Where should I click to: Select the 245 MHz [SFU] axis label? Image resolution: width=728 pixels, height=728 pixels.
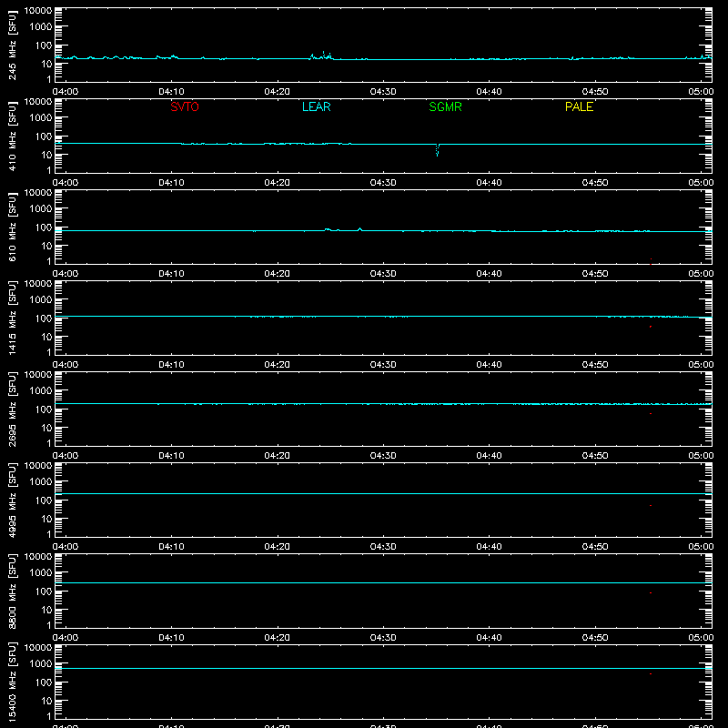point(12,45)
